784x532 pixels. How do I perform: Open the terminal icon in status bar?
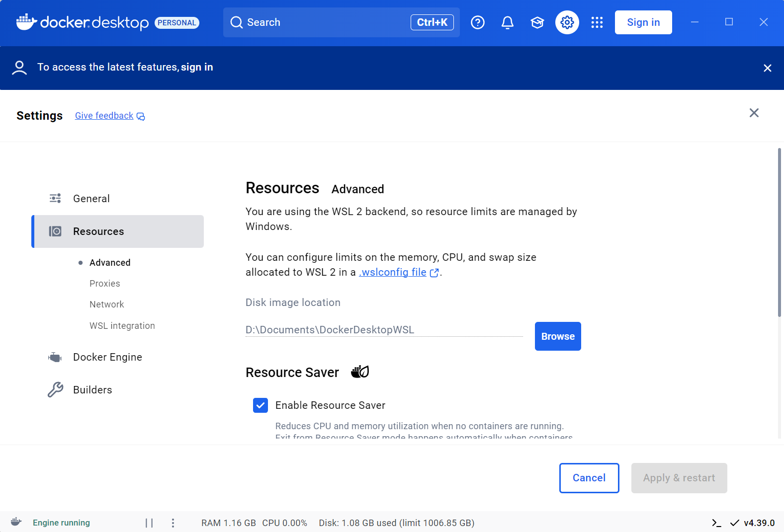pyautogui.click(x=716, y=523)
